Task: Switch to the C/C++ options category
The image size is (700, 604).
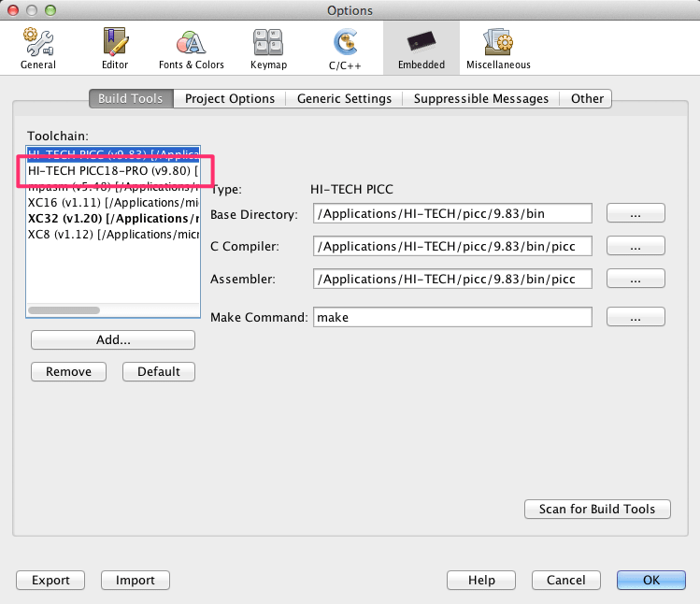Action: tap(345, 49)
